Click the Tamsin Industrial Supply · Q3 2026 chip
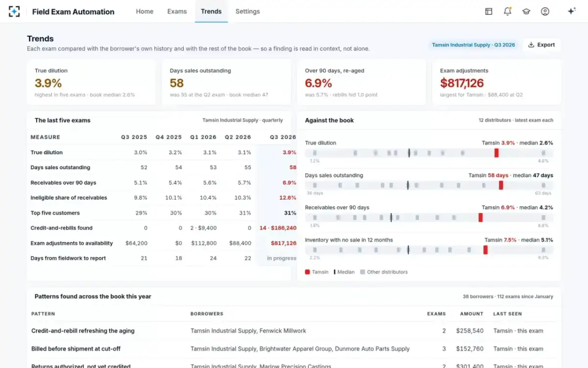 click(x=473, y=45)
